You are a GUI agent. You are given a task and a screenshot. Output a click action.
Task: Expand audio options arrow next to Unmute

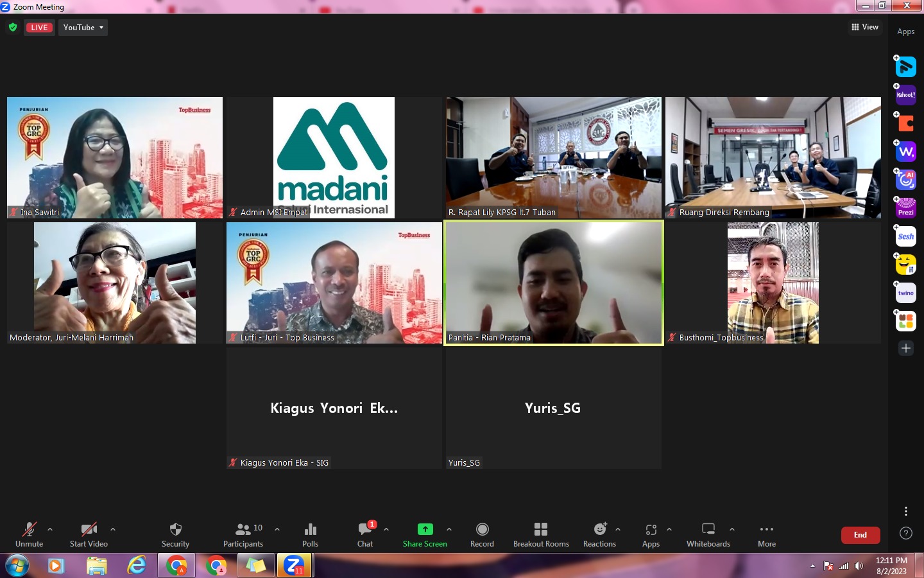[x=50, y=529]
